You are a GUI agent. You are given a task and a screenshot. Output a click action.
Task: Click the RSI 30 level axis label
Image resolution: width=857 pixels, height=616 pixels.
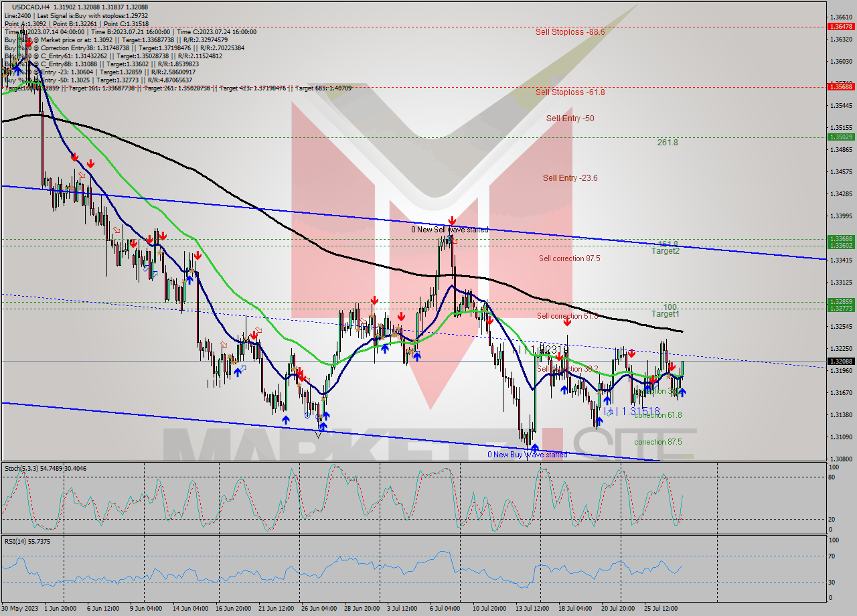point(832,582)
